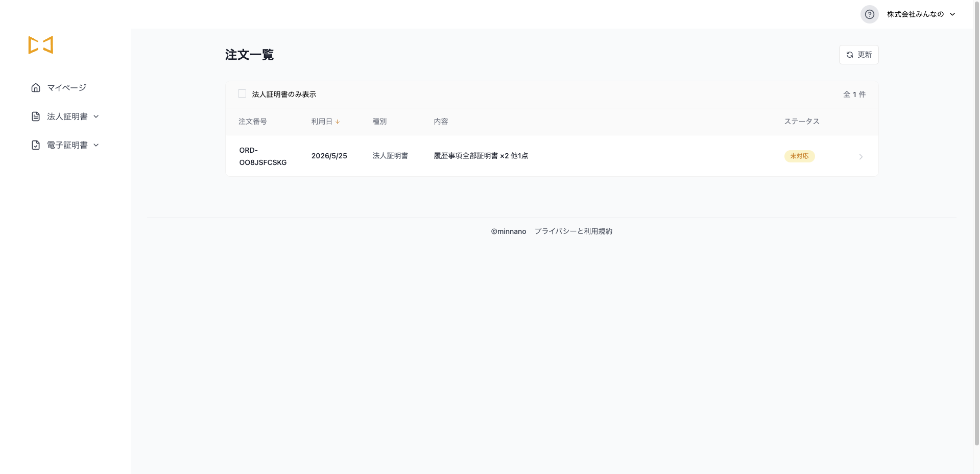
Task: Expand the 法人証明書 sidebar chevron
Action: (96, 116)
